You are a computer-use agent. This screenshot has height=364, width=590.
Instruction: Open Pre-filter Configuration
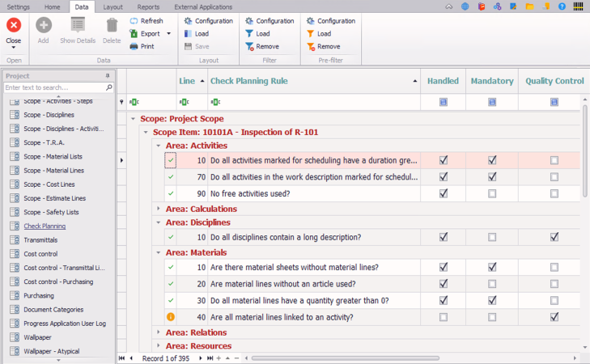(331, 21)
